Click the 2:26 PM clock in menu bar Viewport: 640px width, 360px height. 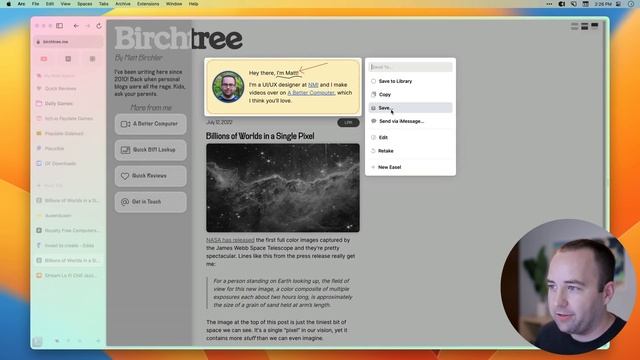pyautogui.click(x=603, y=4)
